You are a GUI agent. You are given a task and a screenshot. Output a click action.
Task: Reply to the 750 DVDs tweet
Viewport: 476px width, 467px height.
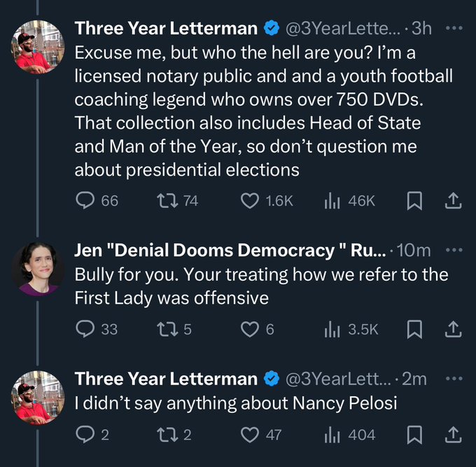[85, 201]
